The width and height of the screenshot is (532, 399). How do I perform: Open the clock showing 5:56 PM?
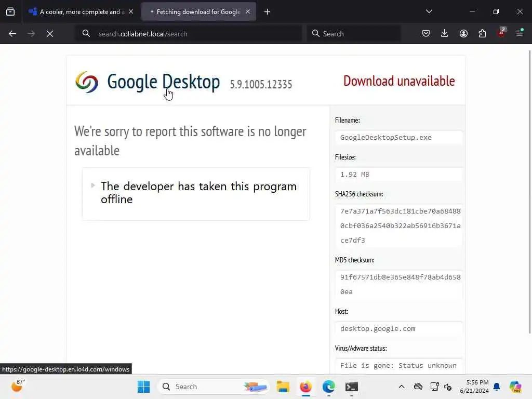(474, 387)
